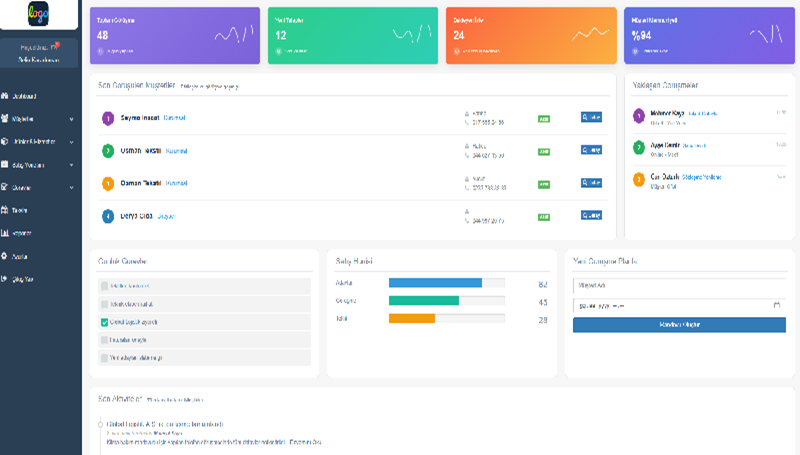Click the colorful logo in the sidebar
Image resolution: width=800 pixels, height=455 pixels.
(x=38, y=14)
